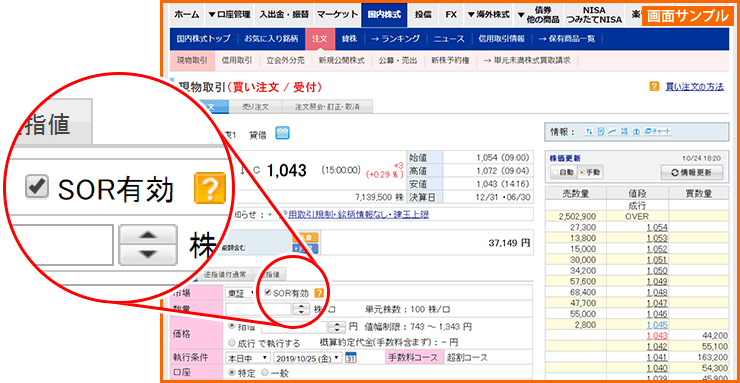Click the orange help icon beside 買い注文の方法
The width and height of the screenshot is (740, 383).
point(654,86)
